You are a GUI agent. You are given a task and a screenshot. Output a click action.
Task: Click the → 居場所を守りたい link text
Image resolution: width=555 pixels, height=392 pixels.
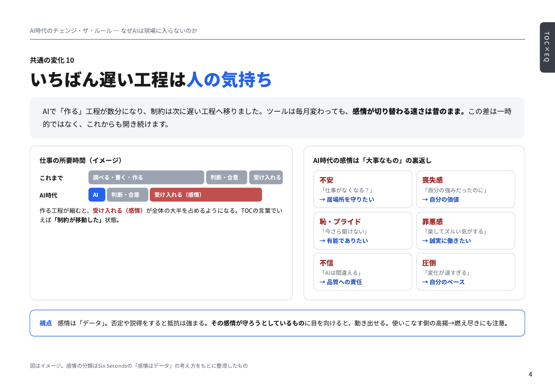[x=347, y=200]
